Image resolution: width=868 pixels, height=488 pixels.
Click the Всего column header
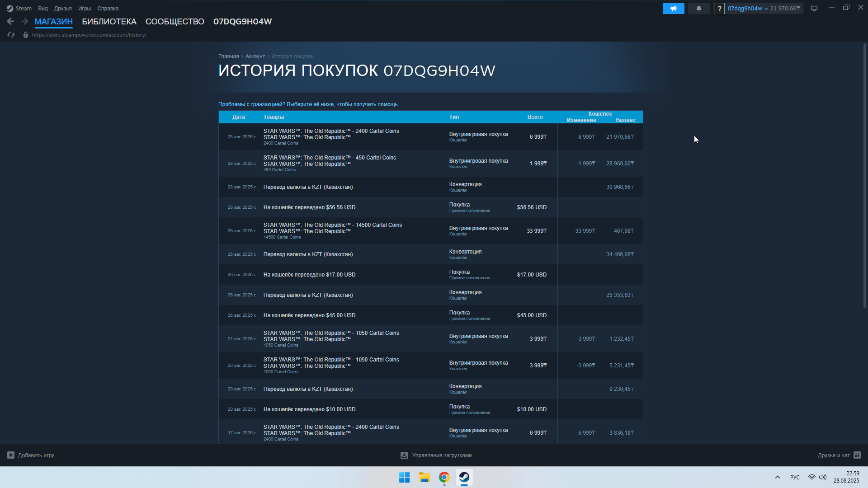coord(535,117)
